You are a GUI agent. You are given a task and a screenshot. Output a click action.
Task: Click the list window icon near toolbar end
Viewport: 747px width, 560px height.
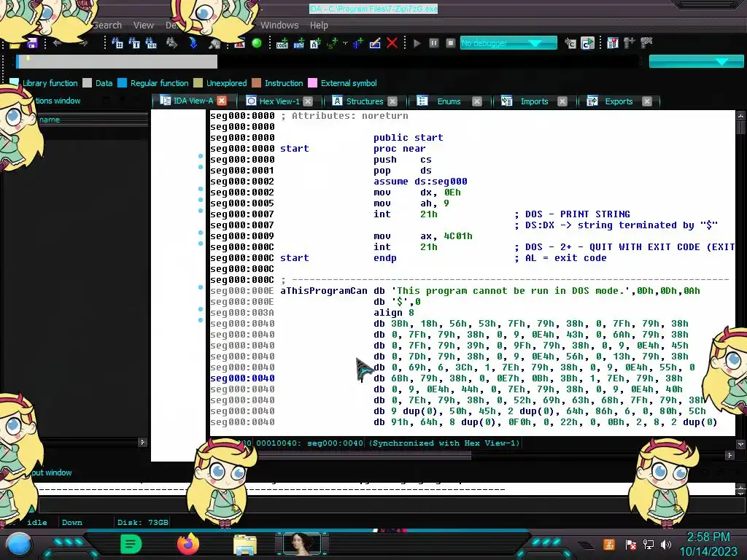click(x=613, y=43)
